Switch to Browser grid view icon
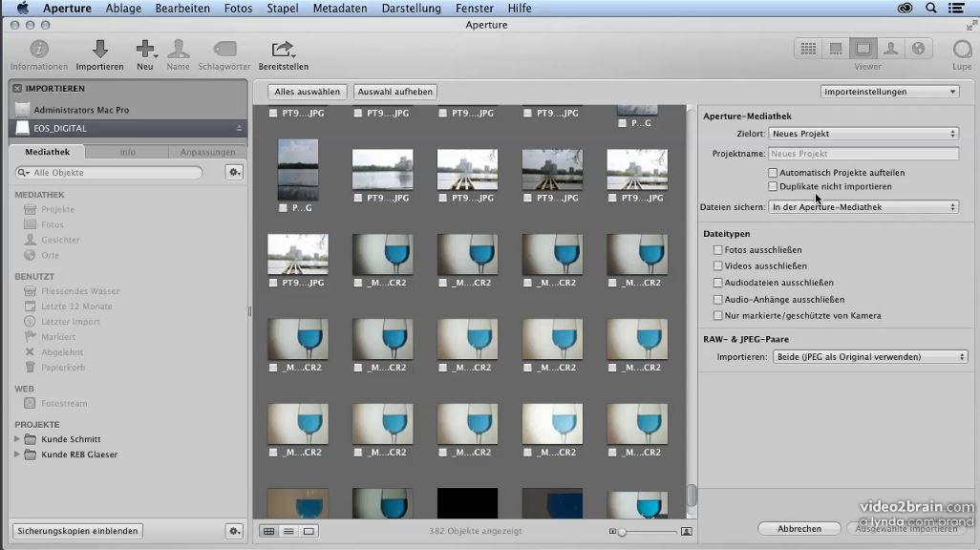 (x=808, y=49)
